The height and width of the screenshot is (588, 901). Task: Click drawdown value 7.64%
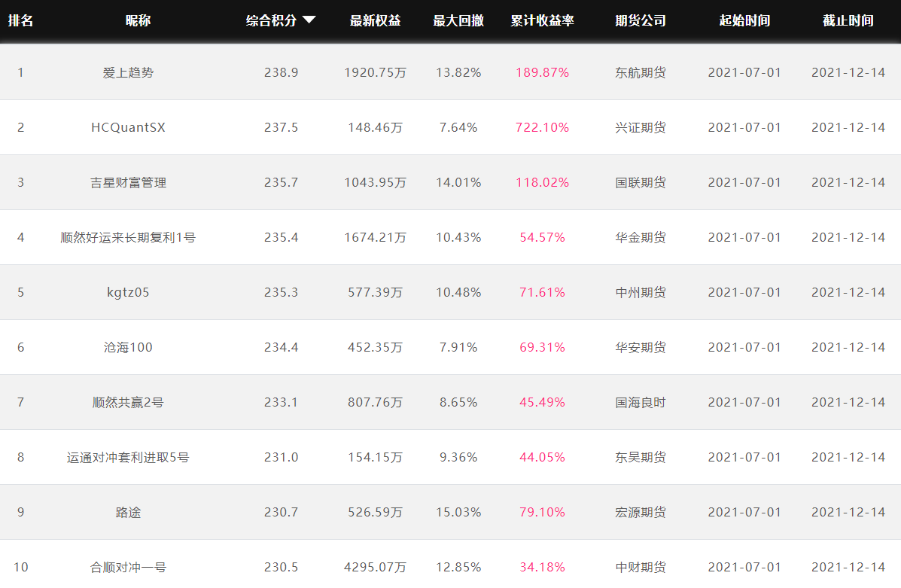tap(458, 127)
